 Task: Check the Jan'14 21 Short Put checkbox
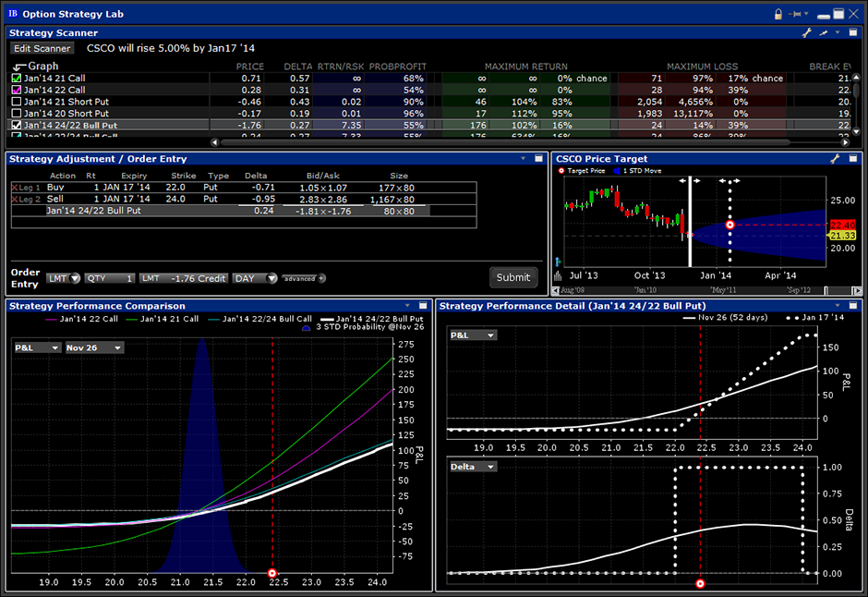click(x=17, y=102)
